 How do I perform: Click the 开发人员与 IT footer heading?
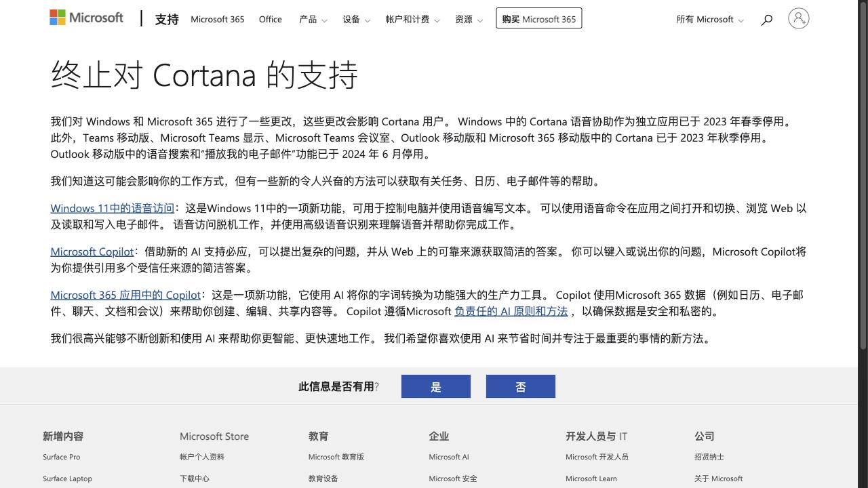[x=597, y=436]
